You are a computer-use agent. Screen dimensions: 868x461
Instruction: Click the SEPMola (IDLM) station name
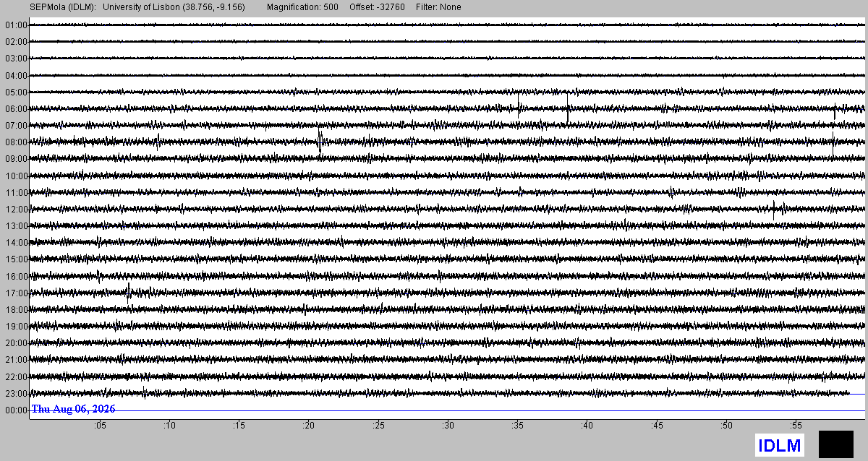(x=63, y=7)
